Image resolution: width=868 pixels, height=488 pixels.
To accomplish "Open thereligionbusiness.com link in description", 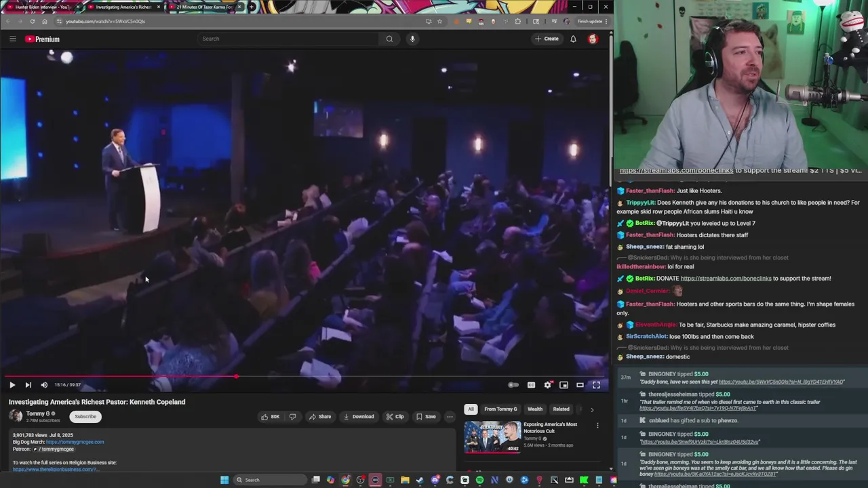I will coord(56,469).
